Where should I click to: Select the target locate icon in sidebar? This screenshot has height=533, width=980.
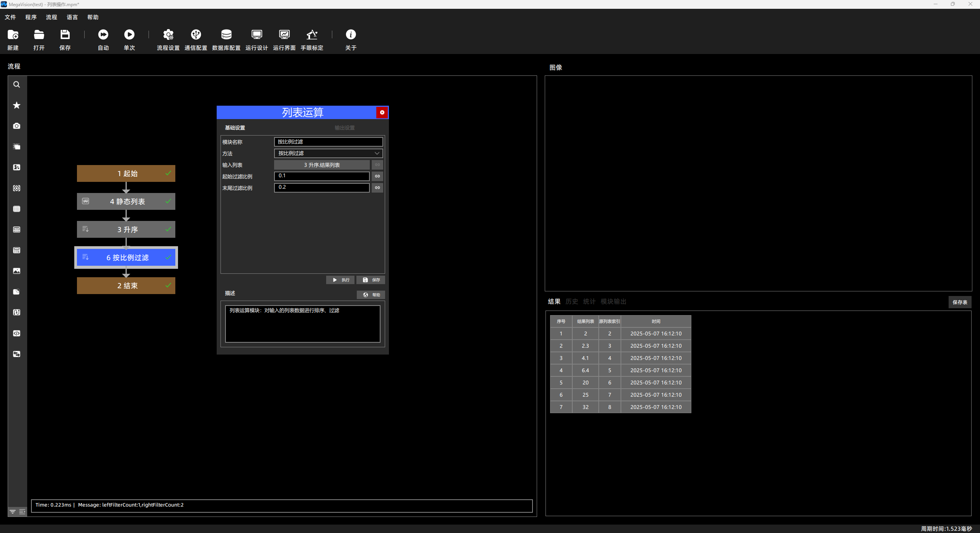tap(16, 188)
